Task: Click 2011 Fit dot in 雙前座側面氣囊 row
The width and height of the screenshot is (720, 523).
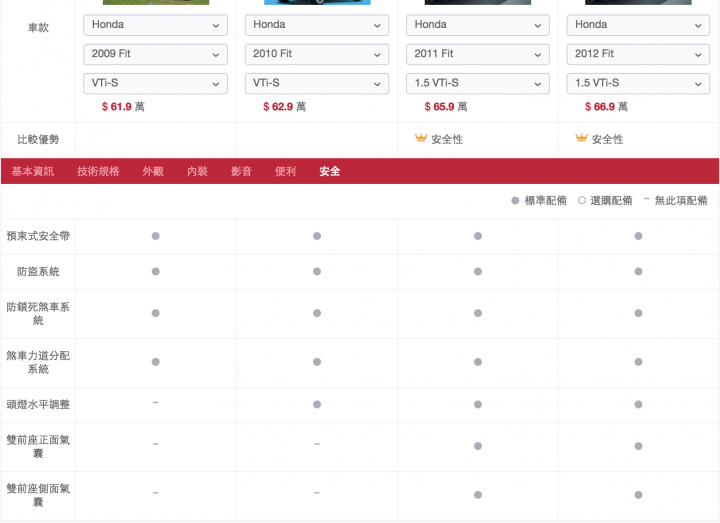Action: tap(478, 495)
